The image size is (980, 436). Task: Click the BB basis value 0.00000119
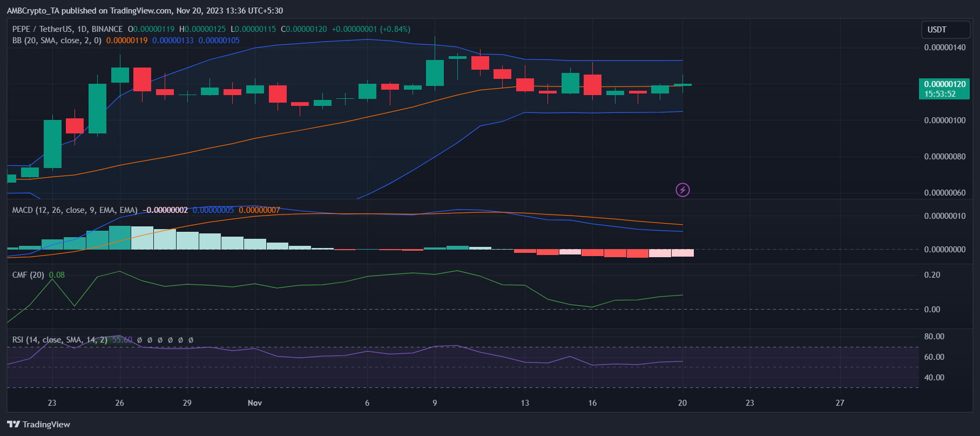pyautogui.click(x=127, y=41)
